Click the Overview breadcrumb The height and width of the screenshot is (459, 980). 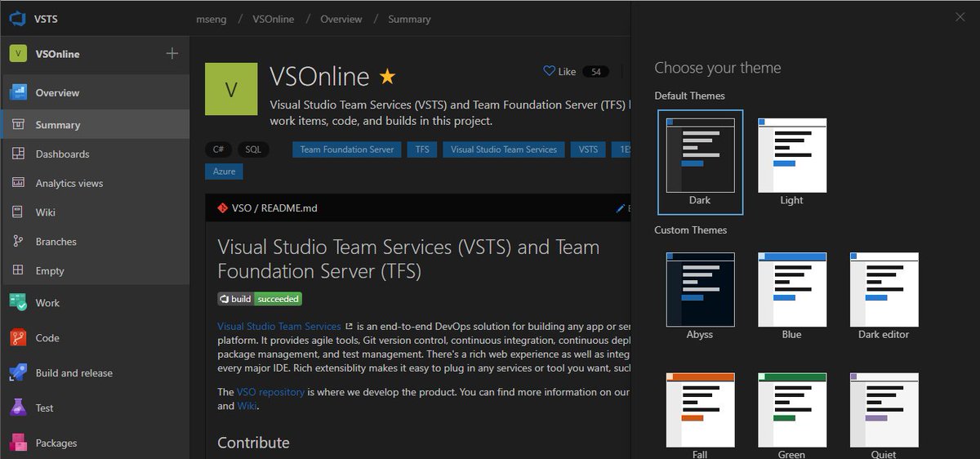coord(341,19)
